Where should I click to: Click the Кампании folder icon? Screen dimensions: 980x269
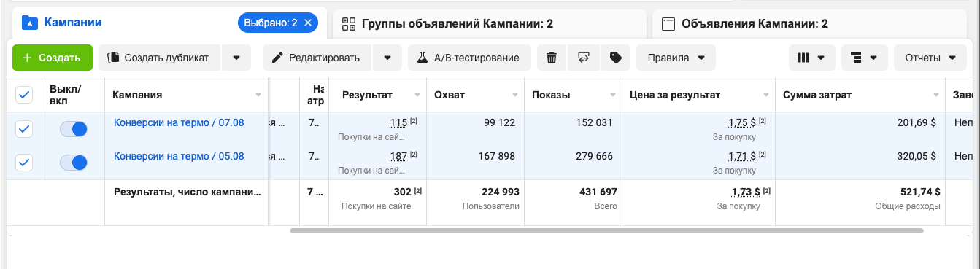tap(29, 23)
